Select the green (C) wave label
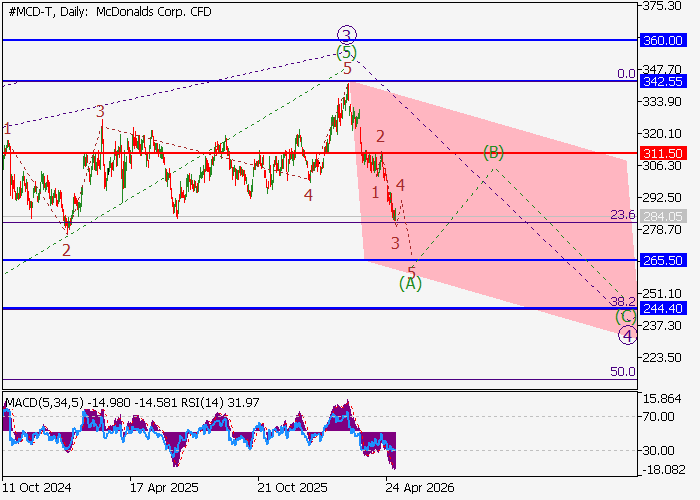This screenshot has width=700, height=500. click(x=626, y=317)
